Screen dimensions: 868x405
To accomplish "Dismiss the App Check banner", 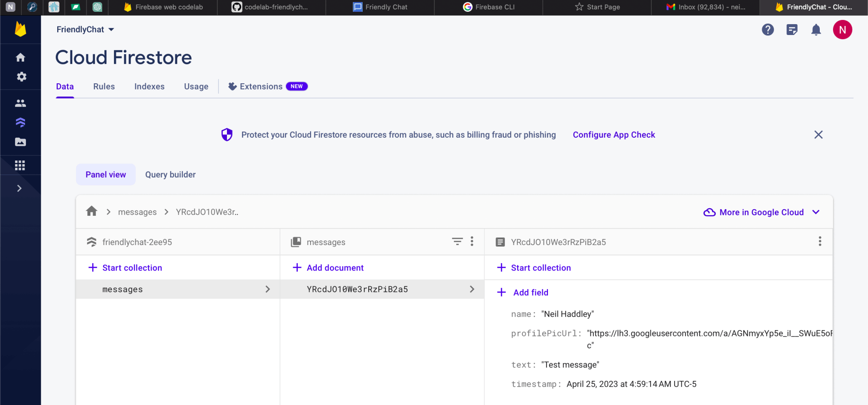I will [x=818, y=135].
